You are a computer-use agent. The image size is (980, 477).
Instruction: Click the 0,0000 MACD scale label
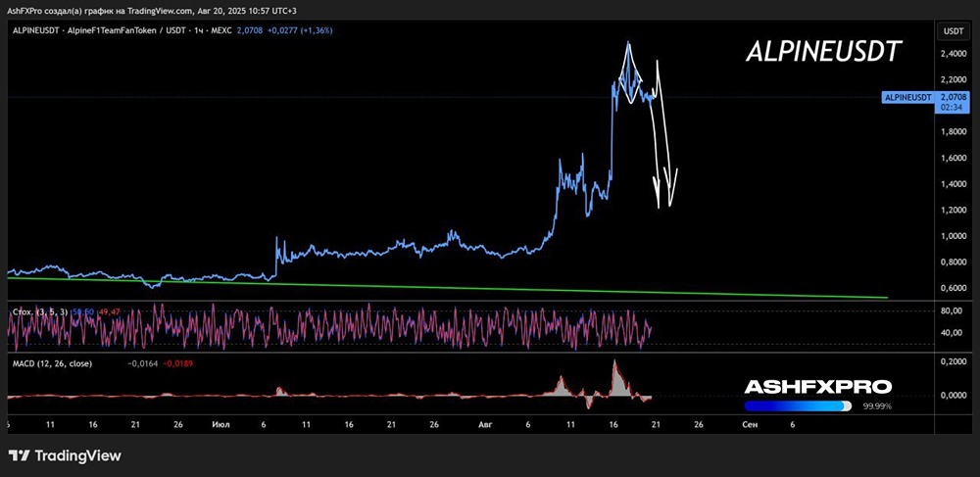(955, 395)
